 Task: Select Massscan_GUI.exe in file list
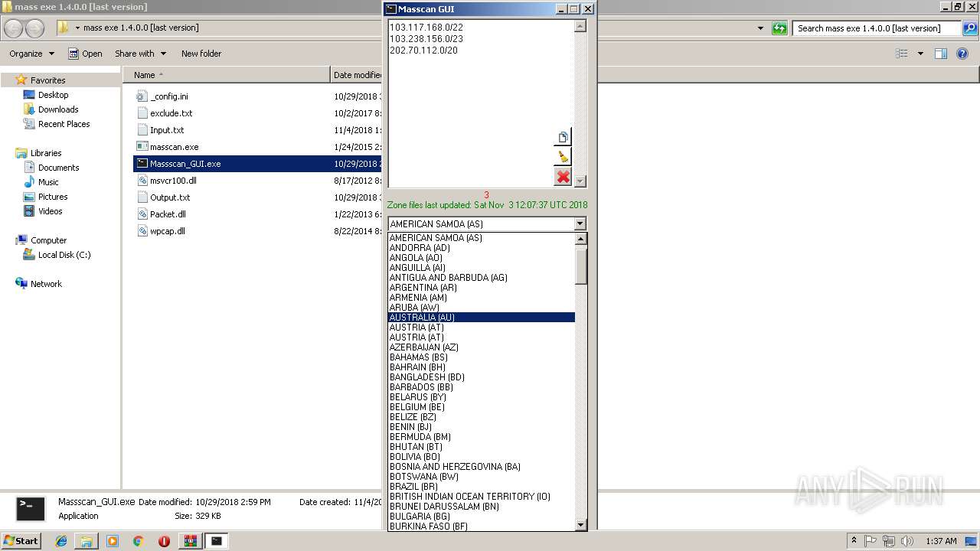pyautogui.click(x=258, y=164)
